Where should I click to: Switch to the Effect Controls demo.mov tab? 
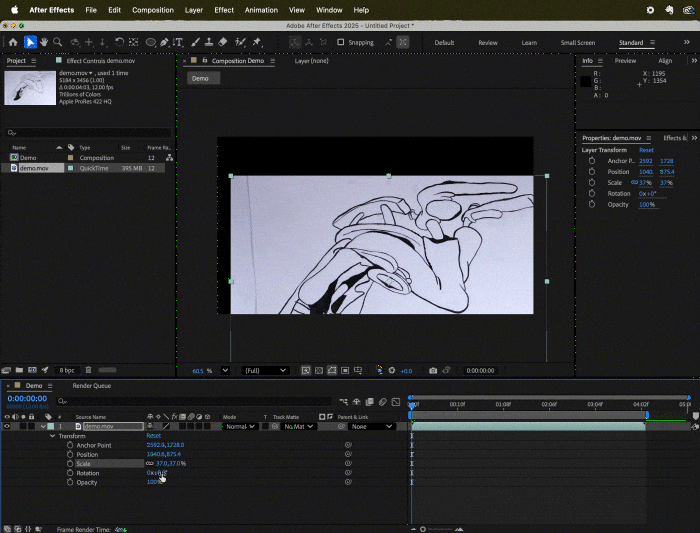coord(100,61)
